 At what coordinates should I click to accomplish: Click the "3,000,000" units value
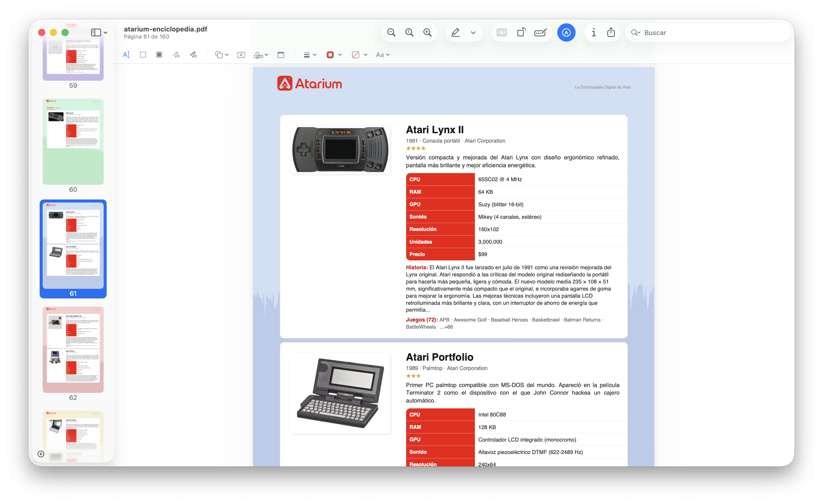(490, 242)
